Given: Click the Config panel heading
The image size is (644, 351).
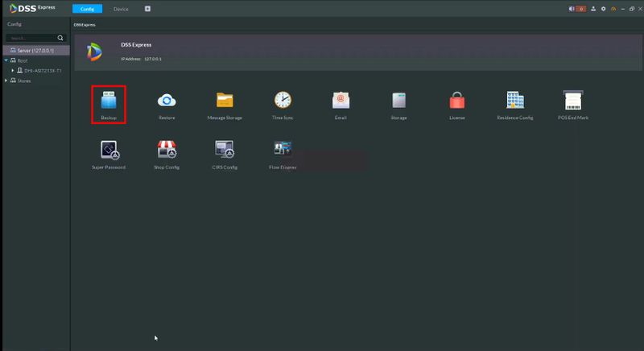Looking at the screenshot, I should 14,24.
